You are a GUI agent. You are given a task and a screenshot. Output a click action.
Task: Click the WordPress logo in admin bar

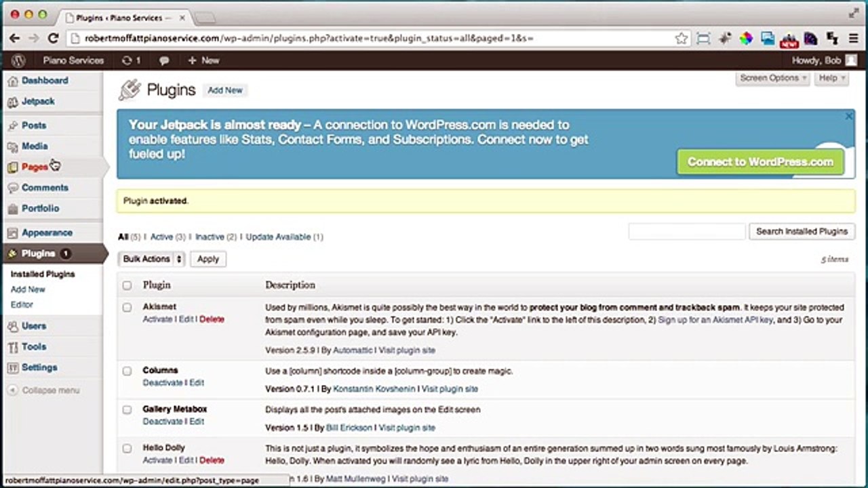click(18, 60)
